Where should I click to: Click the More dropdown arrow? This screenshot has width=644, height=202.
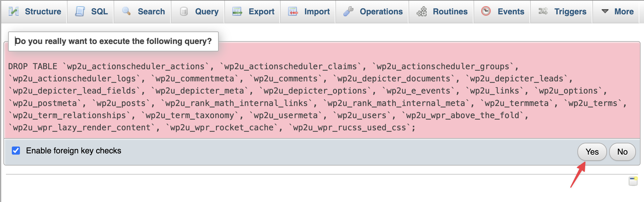point(605,11)
